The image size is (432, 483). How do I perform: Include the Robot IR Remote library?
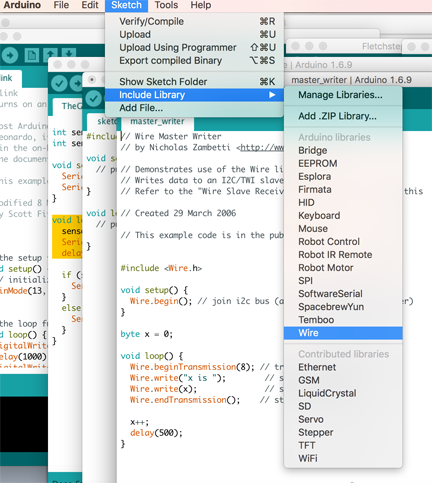(x=343, y=254)
